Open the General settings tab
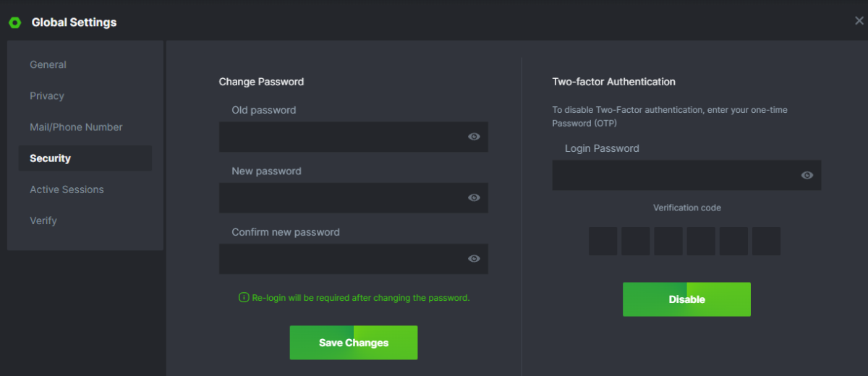This screenshot has height=376, width=868. (48, 64)
